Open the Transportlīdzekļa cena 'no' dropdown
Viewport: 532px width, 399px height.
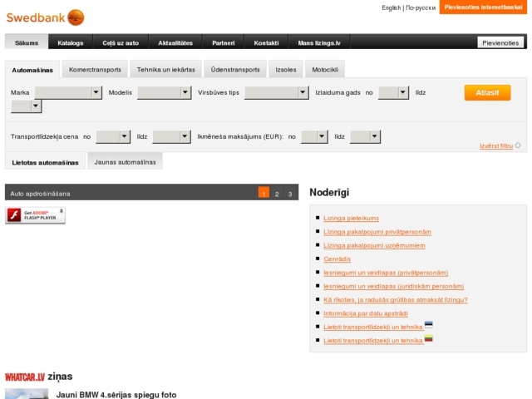(x=113, y=136)
